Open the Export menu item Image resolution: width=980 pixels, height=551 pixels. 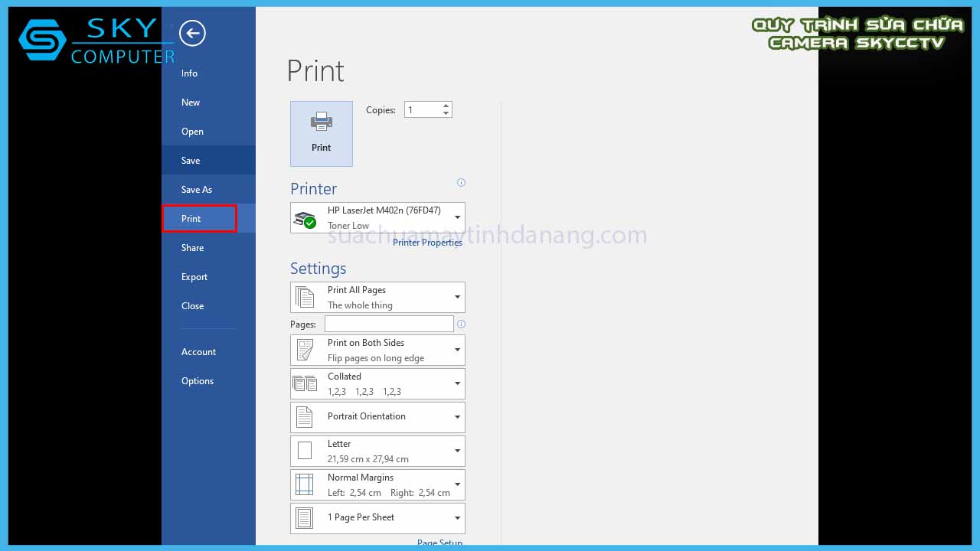(x=194, y=277)
